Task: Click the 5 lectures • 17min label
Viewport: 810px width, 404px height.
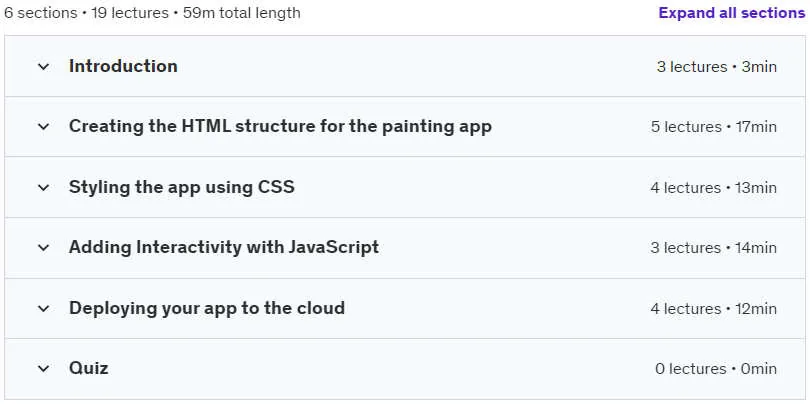Action: (x=713, y=127)
